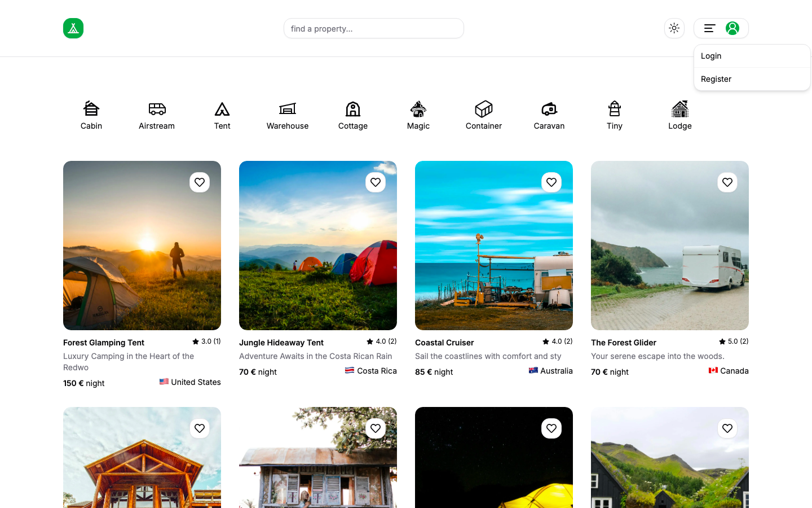
Task: Click the green tent logo home icon
Action: coord(73,28)
